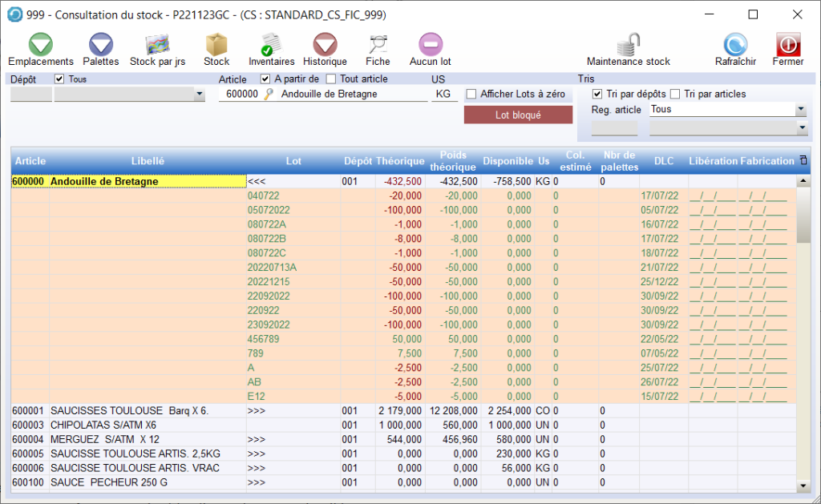Sort by the DLC column header

(x=663, y=161)
